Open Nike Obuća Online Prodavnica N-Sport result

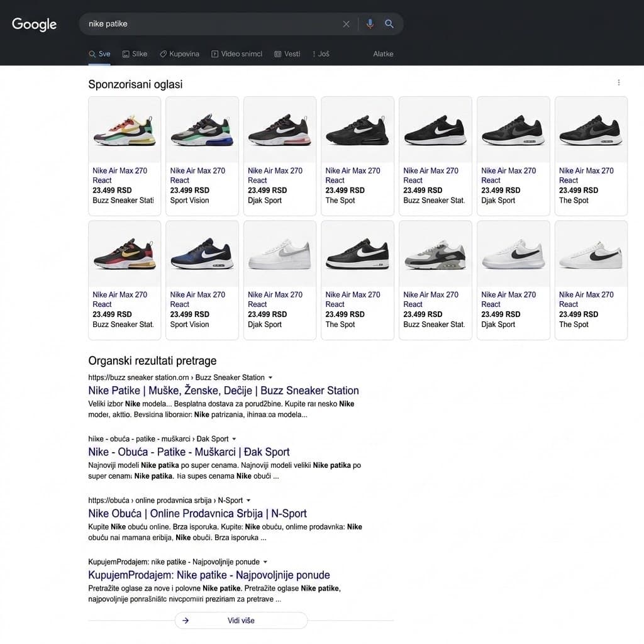click(197, 513)
